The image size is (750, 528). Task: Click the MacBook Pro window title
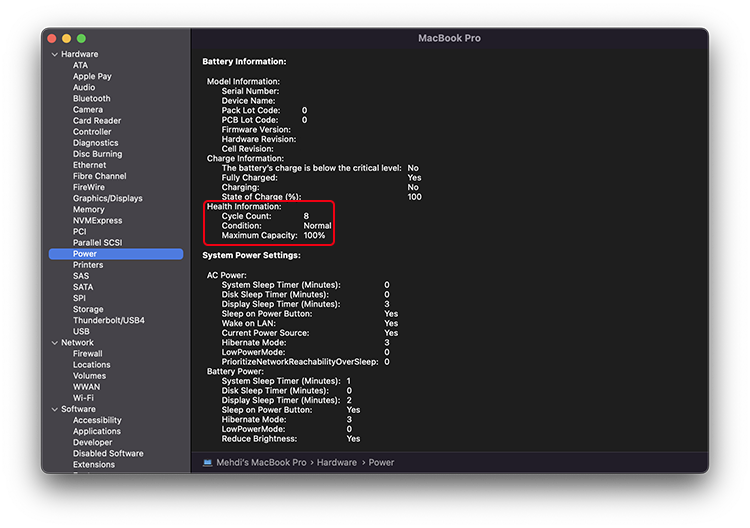pos(449,38)
